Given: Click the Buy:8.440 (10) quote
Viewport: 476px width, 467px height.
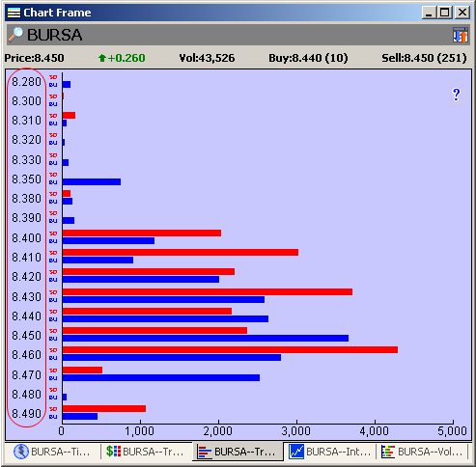Looking at the screenshot, I should 308,58.
